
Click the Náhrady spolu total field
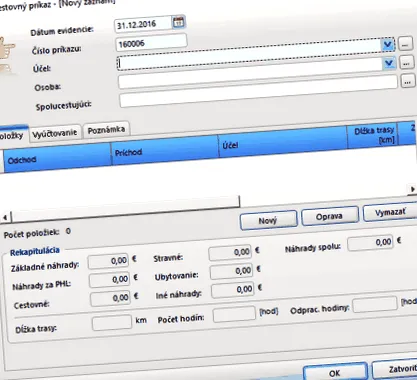coord(370,243)
